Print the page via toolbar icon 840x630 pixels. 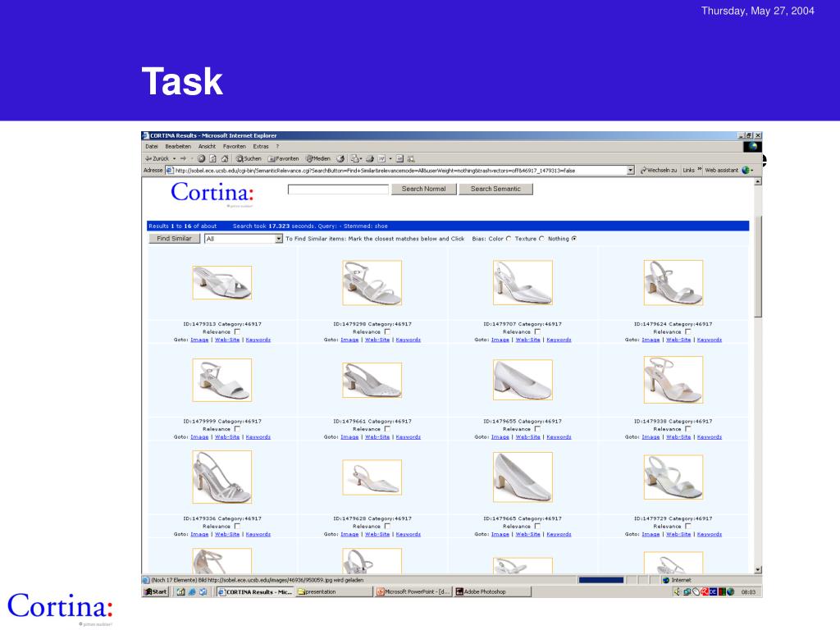tap(370, 158)
